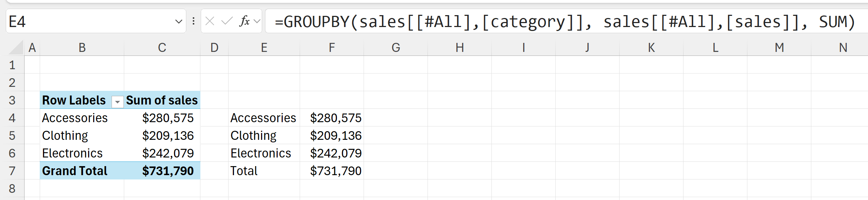Click the Insert Function fx icon
This screenshot has height=200, width=868.
(x=244, y=21)
